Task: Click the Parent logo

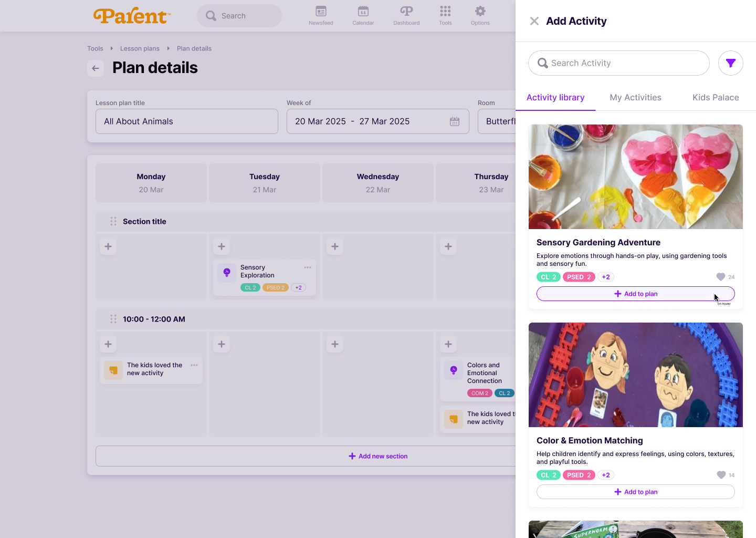Action: point(132,16)
